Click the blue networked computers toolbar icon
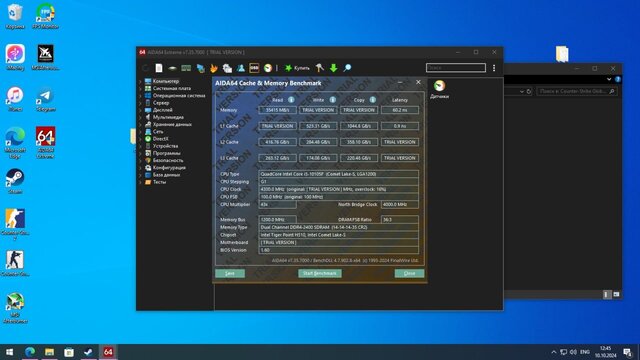Viewport: 640px width, 360px height. [x=200, y=68]
